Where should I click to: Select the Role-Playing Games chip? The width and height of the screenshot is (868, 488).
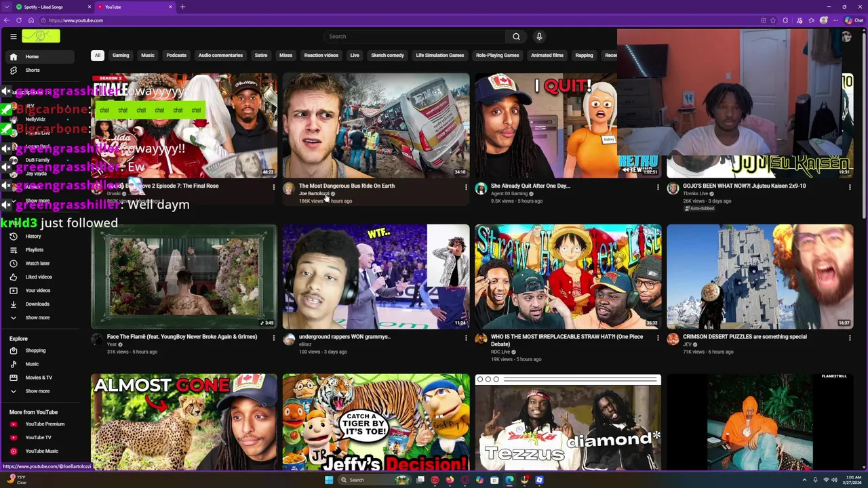point(498,56)
